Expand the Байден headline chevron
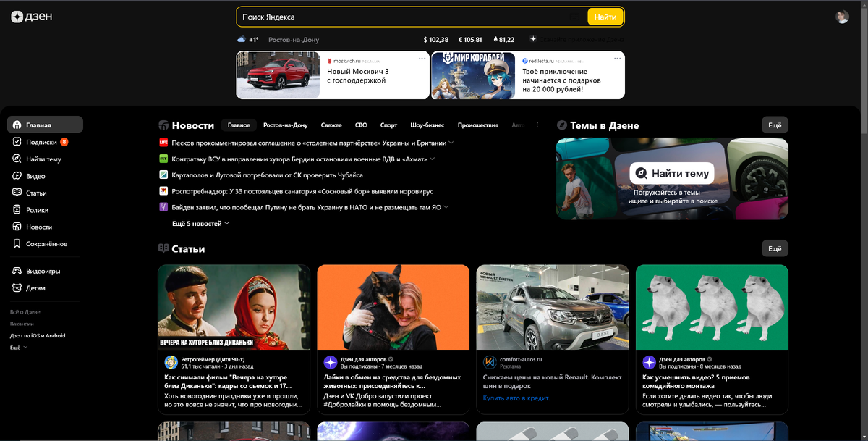Viewport: 868px width, 441px height. [x=446, y=207]
